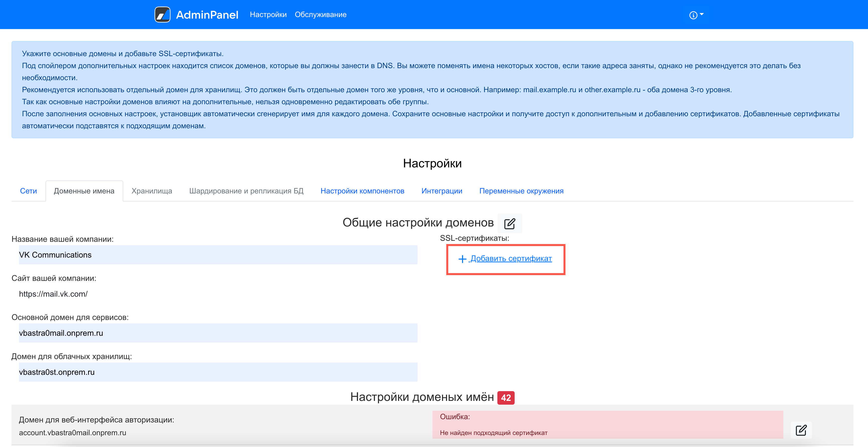Open the Настройки компонентов tab

tap(362, 191)
